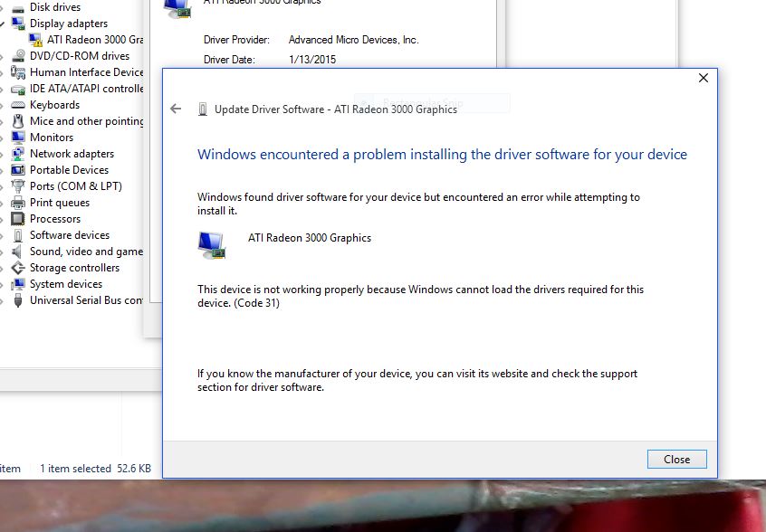
Task: Click the Print queues printer icon
Action: [x=18, y=203]
